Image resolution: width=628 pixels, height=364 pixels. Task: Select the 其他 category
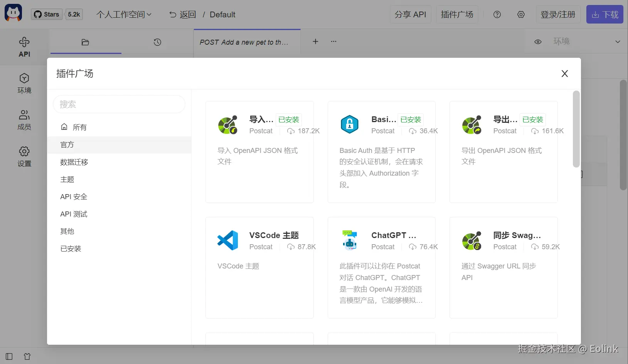point(119,231)
